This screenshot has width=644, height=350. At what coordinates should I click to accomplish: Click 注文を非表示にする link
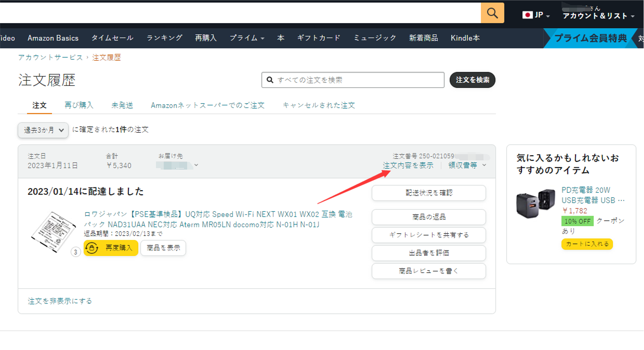pyautogui.click(x=60, y=301)
